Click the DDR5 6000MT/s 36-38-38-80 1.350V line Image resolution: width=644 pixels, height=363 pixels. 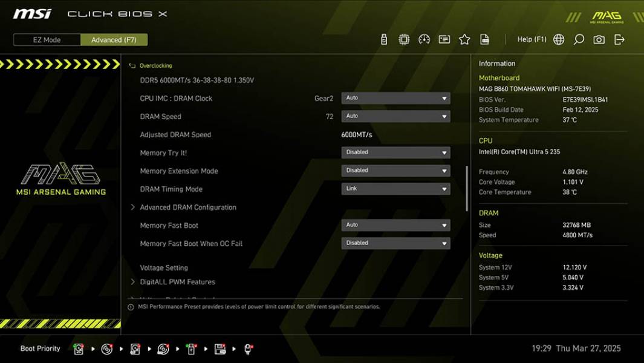pyautogui.click(x=197, y=80)
